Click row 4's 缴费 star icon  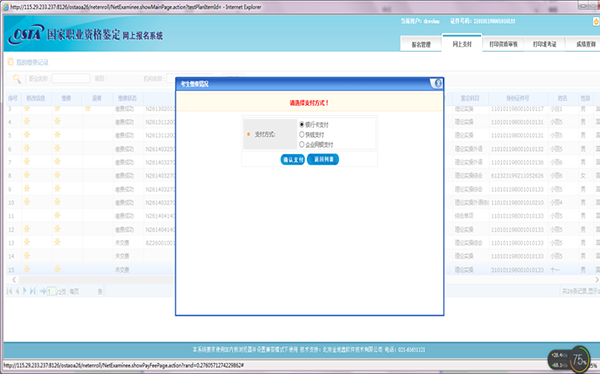click(57, 121)
